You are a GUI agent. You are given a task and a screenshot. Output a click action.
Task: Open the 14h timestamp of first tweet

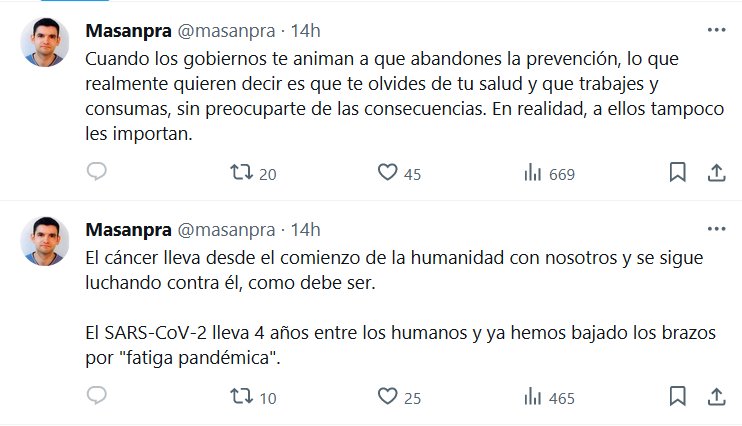click(x=304, y=30)
